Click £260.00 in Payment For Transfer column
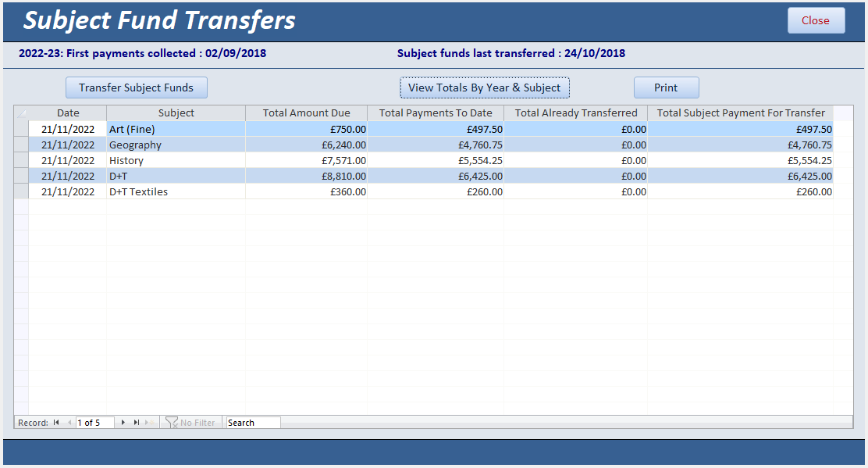 tap(741, 191)
